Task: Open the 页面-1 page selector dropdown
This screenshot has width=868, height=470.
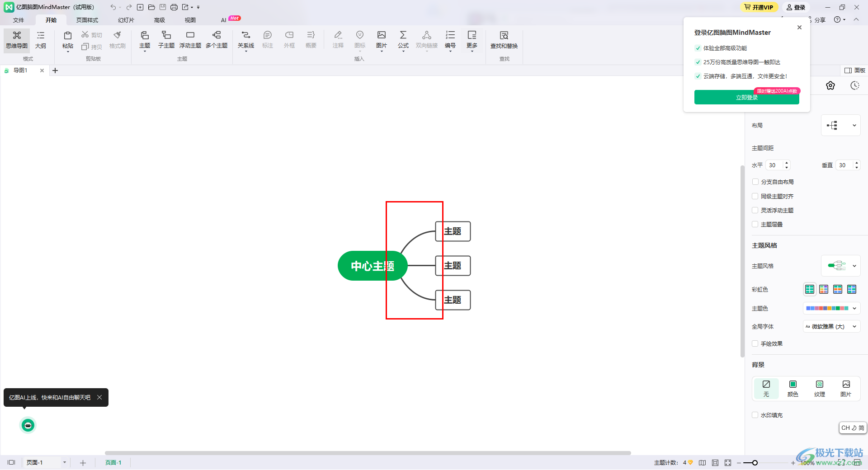Action: coord(65,463)
